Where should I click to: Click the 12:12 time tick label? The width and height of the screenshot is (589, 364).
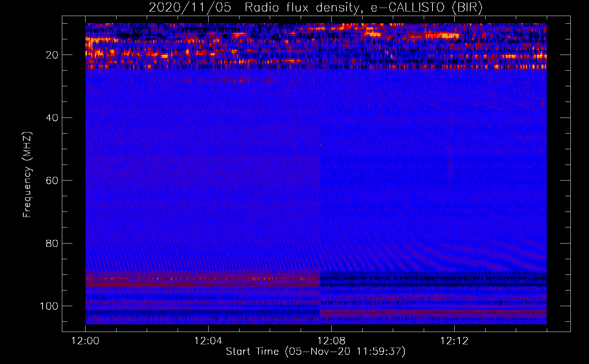(454, 341)
